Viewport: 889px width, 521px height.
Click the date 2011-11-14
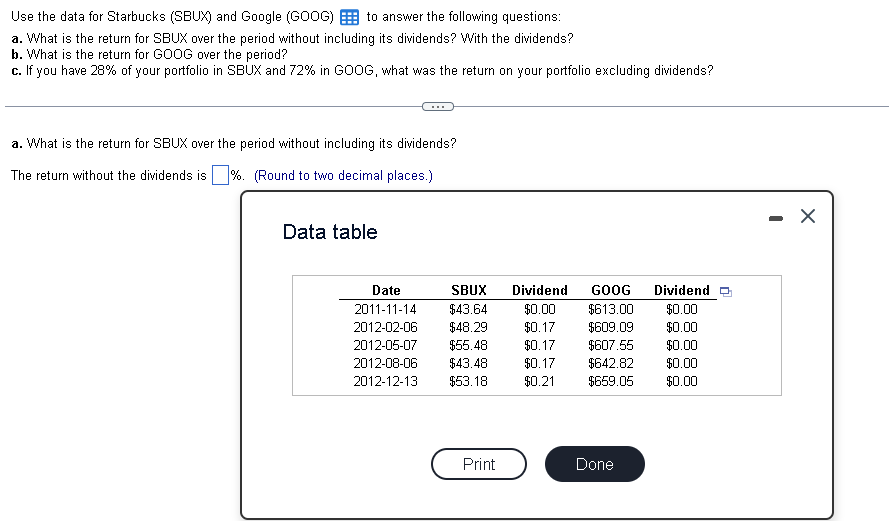[x=386, y=310]
